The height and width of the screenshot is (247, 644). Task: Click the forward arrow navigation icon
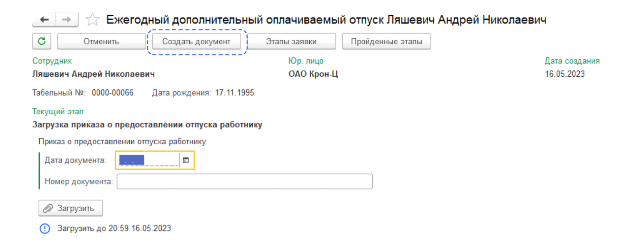(67, 19)
